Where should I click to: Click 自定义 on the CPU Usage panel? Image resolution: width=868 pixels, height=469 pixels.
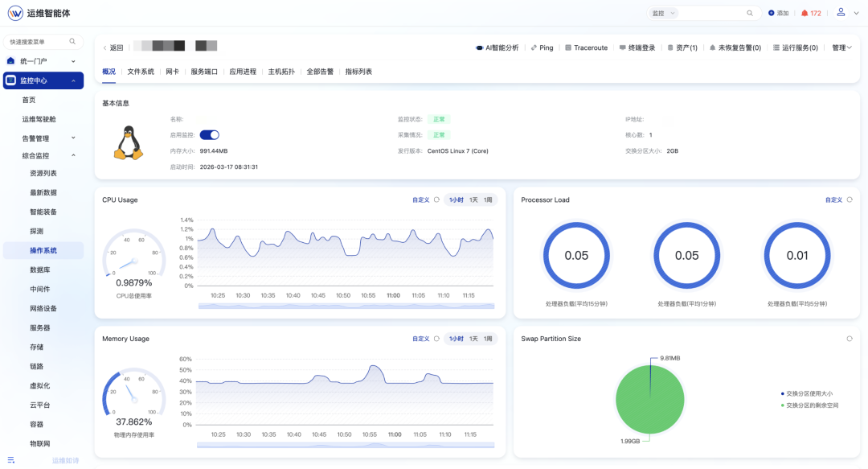pyautogui.click(x=420, y=200)
